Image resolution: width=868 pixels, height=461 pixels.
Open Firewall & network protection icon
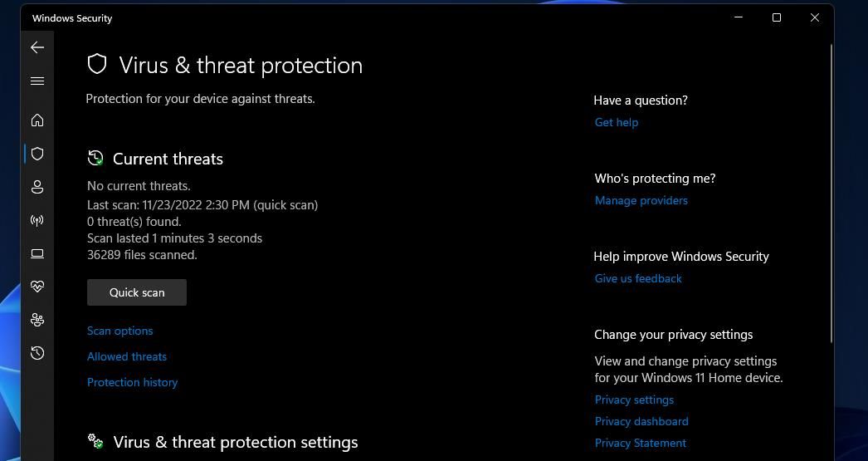(x=37, y=220)
